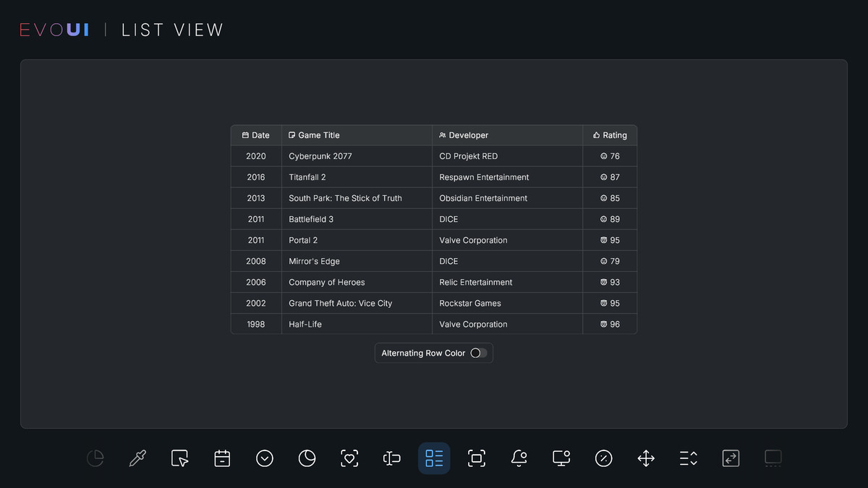This screenshot has height=488, width=868.
Task: Sort the table by the Date column header
Action: pos(255,135)
